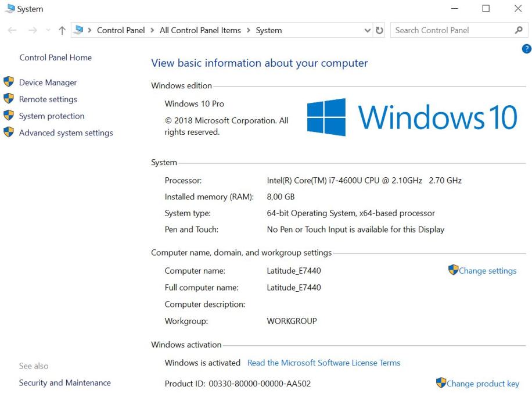The width and height of the screenshot is (532, 401).
Task: Maximize the System window
Action: click(486, 9)
